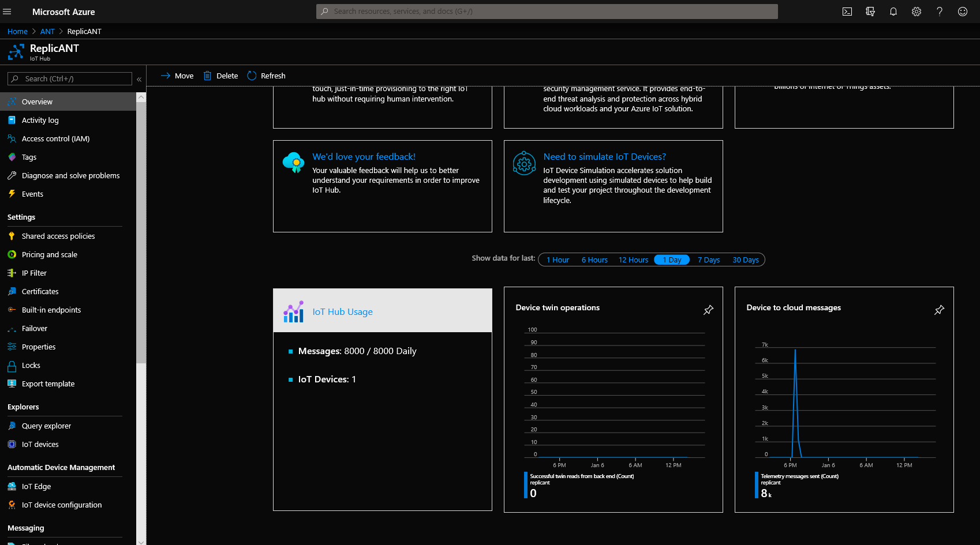Click the Microsoft Azure title
This screenshot has height=545, width=980.
63,12
